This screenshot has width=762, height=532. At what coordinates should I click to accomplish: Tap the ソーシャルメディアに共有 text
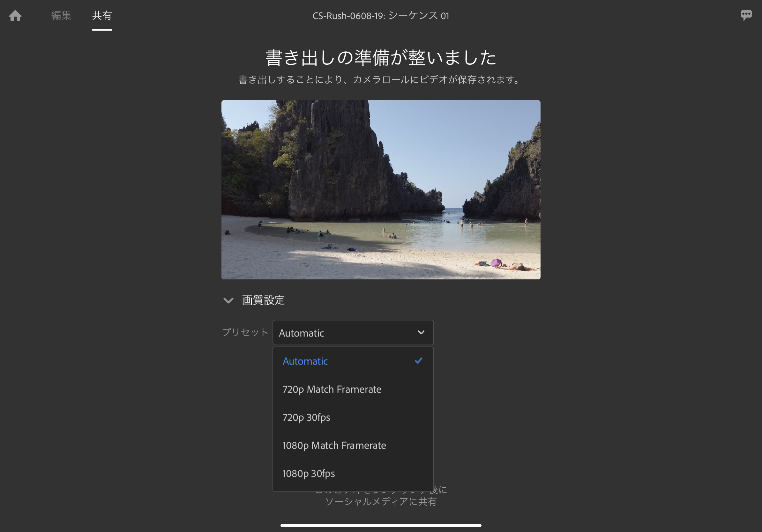(x=381, y=501)
